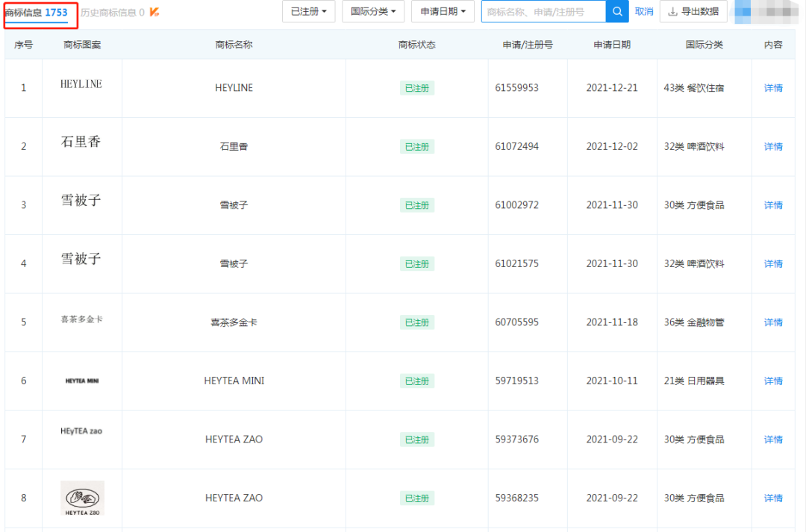Click the HEYLINE trademark image
The image size is (806, 532).
coord(81,84)
